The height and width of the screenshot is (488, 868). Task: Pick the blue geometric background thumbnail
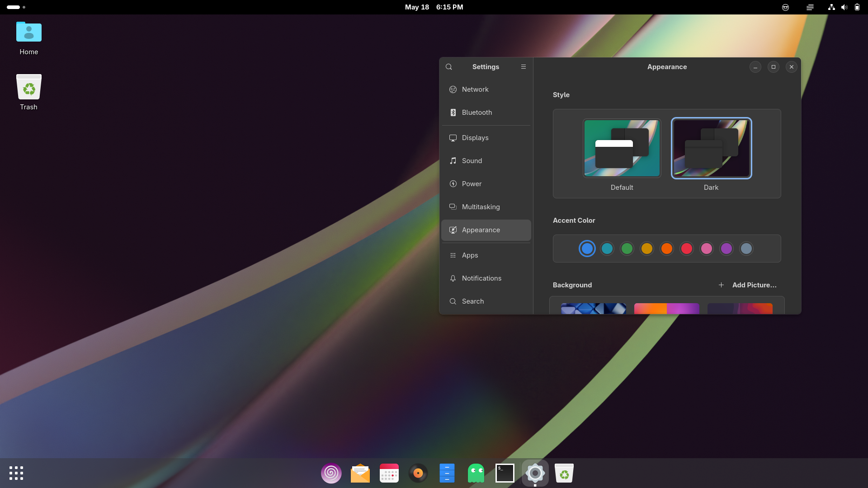(594, 309)
